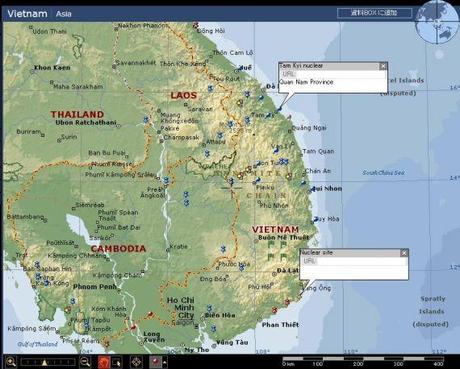
Task: Select the red hand pan tool
Action: tap(104, 362)
